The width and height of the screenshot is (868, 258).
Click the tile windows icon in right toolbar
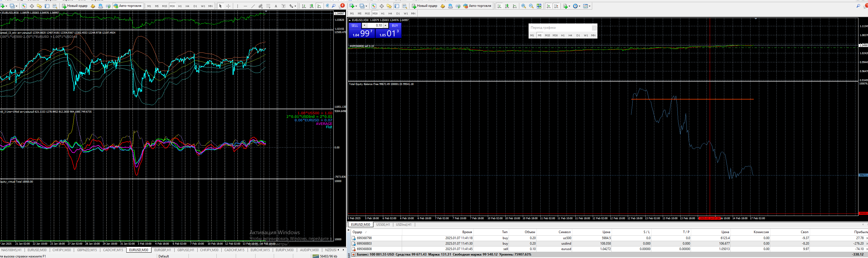(x=539, y=6)
